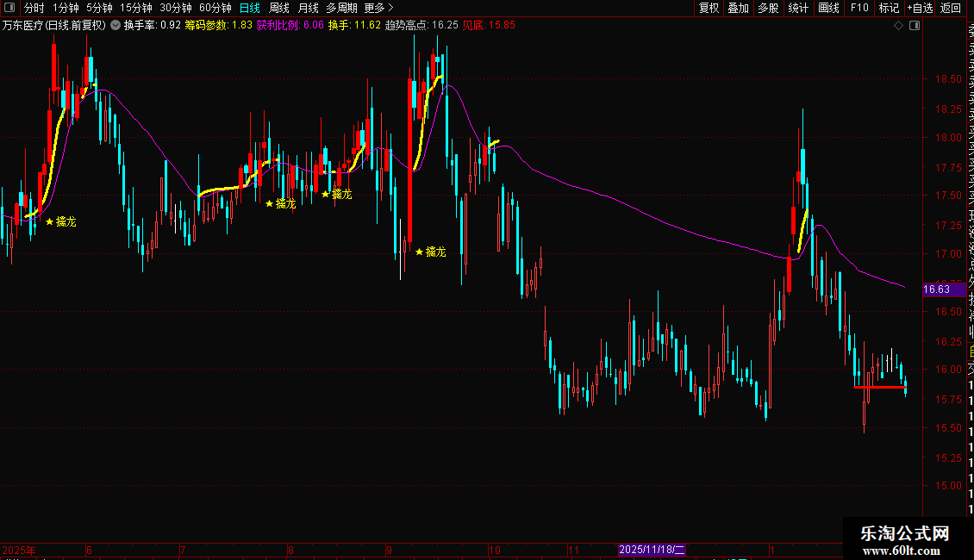Open the 多周期 multi-period view

341,8
